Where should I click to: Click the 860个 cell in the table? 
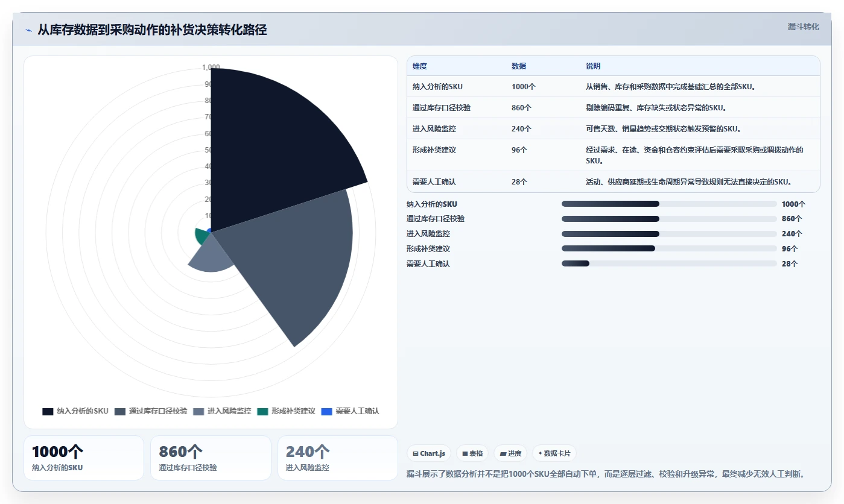(521, 108)
